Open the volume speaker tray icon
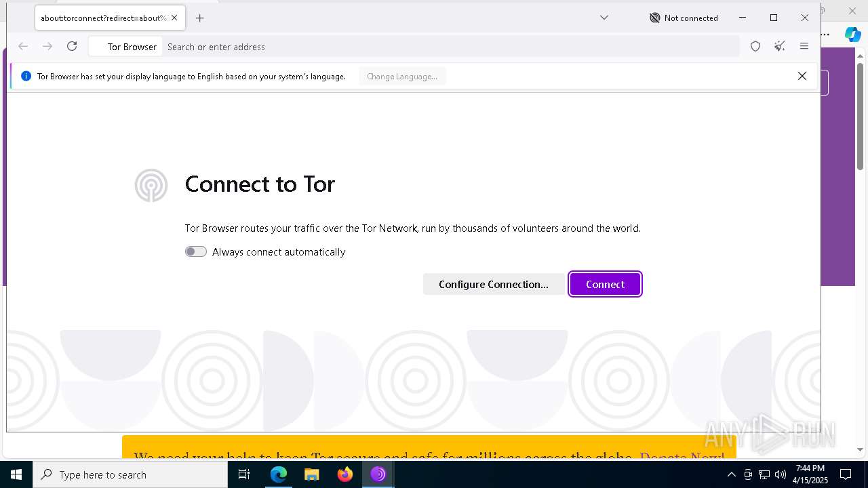Viewport: 868px width, 488px height. (x=781, y=474)
